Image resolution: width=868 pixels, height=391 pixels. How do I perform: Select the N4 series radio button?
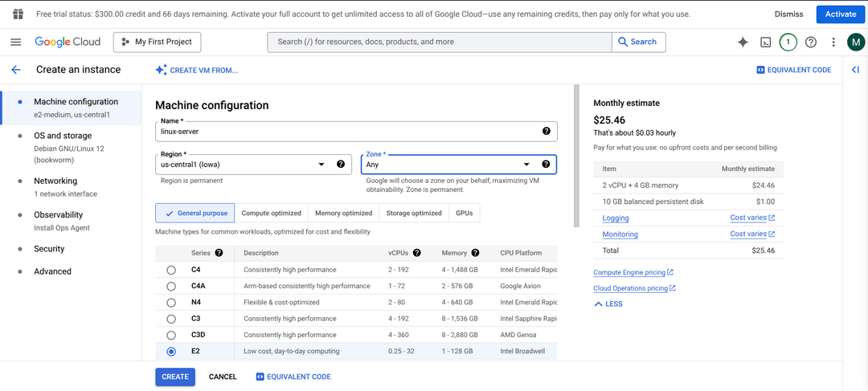(171, 303)
